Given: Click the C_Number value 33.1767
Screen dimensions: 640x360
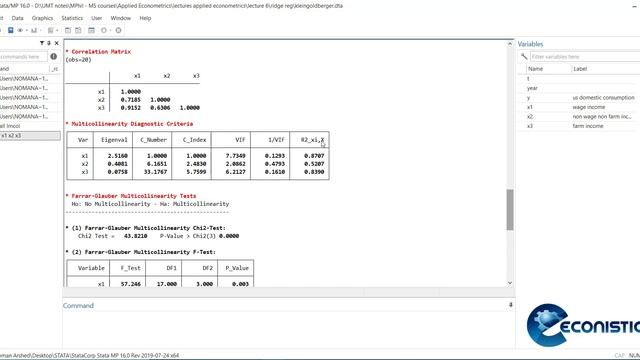Looking at the screenshot, I should point(155,172).
